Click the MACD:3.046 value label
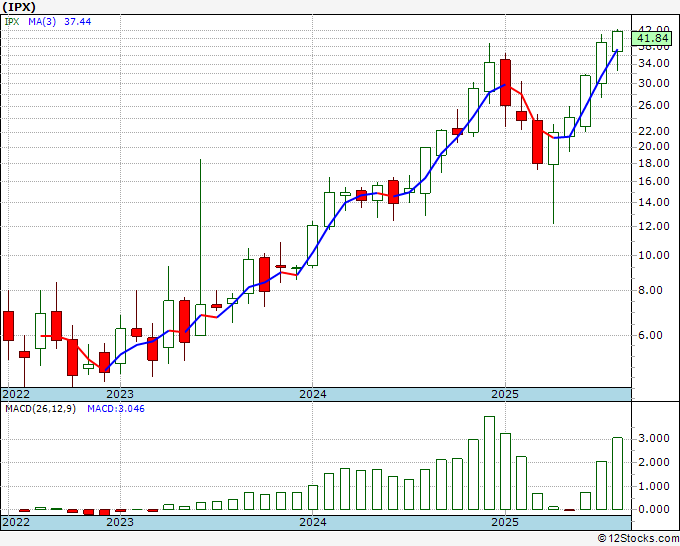Image resolution: width=680 pixels, height=546 pixels. (116, 409)
